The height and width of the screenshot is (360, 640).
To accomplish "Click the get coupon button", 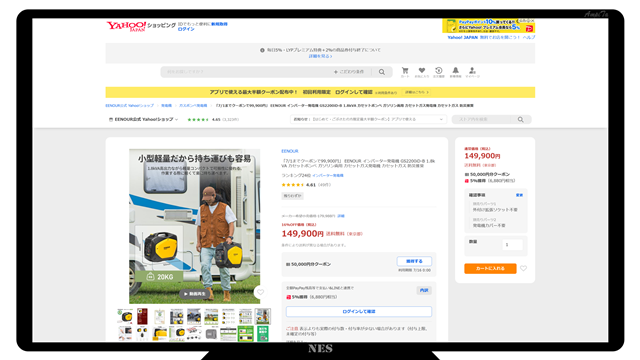I will 414,261.
